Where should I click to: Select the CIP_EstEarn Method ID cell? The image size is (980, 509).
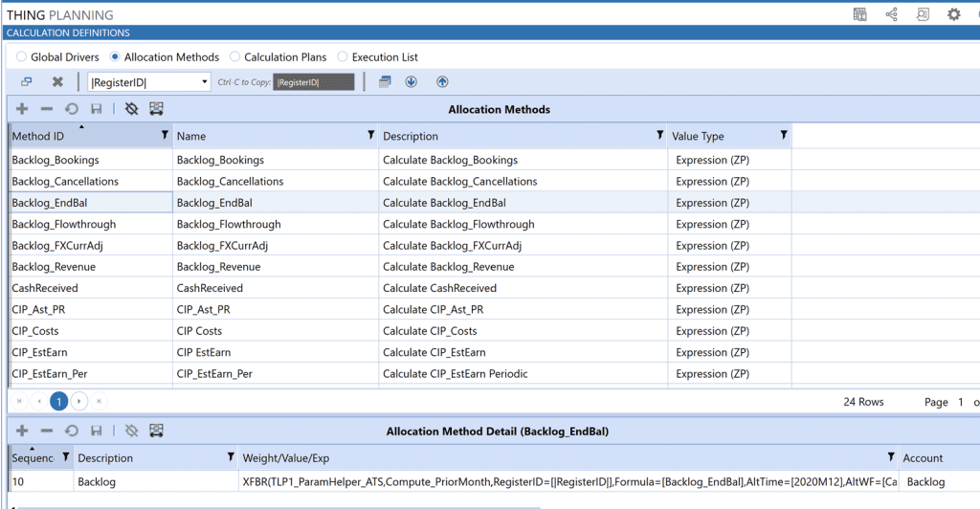(91, 352)
